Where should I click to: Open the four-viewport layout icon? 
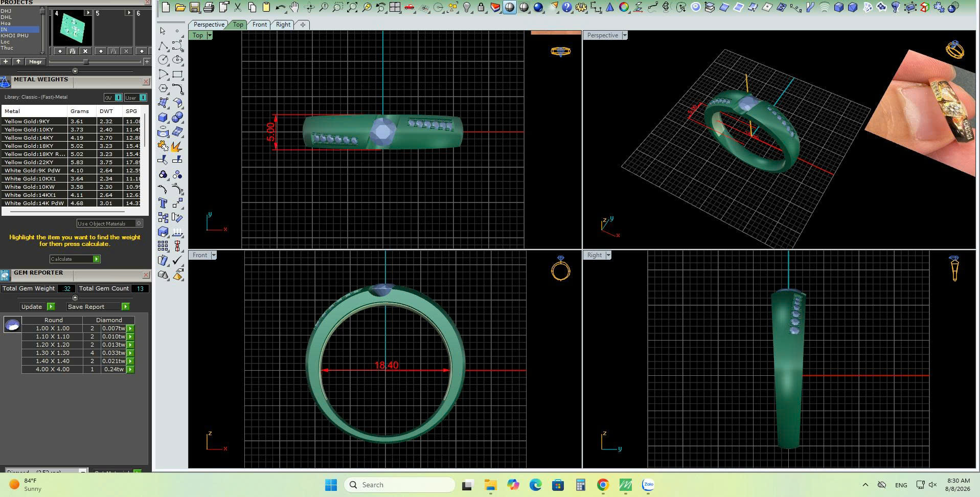(x=395, y=7)
